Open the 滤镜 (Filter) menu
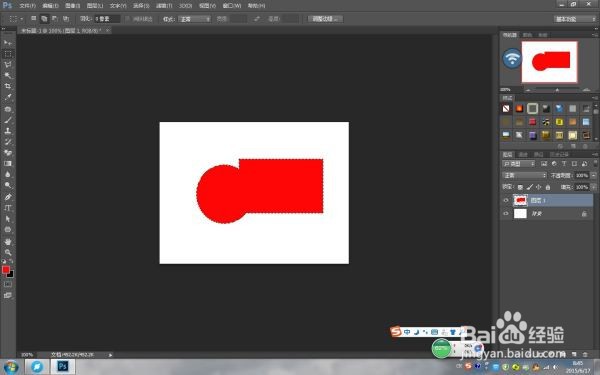The image size is (600, 375). (x=164, y=6)
